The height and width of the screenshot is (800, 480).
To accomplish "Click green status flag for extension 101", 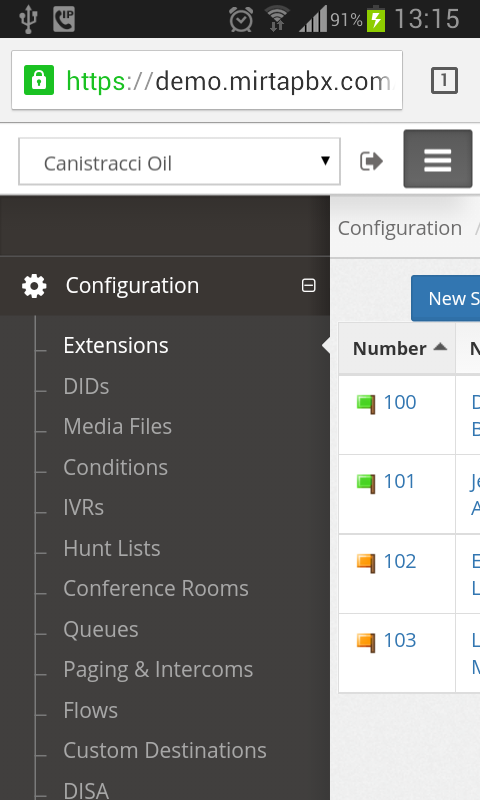I will point(366,483).
